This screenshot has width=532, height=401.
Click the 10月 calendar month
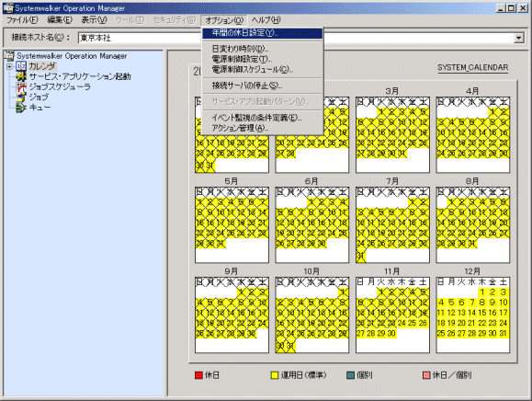click(312, 315)
